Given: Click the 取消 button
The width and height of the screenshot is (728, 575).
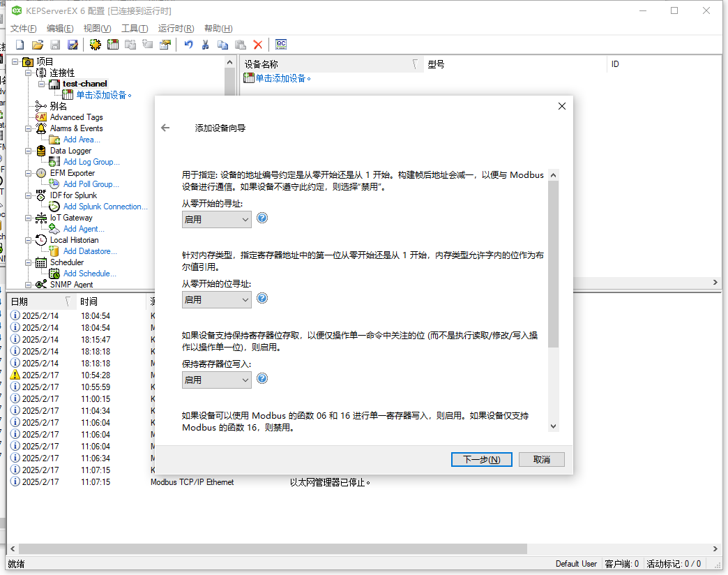Looking at the screenshot, I should point(541,459).
